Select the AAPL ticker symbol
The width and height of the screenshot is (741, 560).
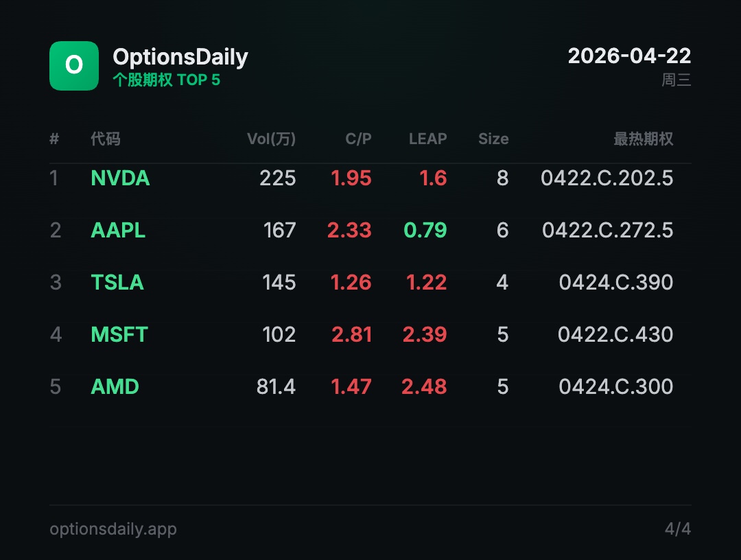point(118,230)
